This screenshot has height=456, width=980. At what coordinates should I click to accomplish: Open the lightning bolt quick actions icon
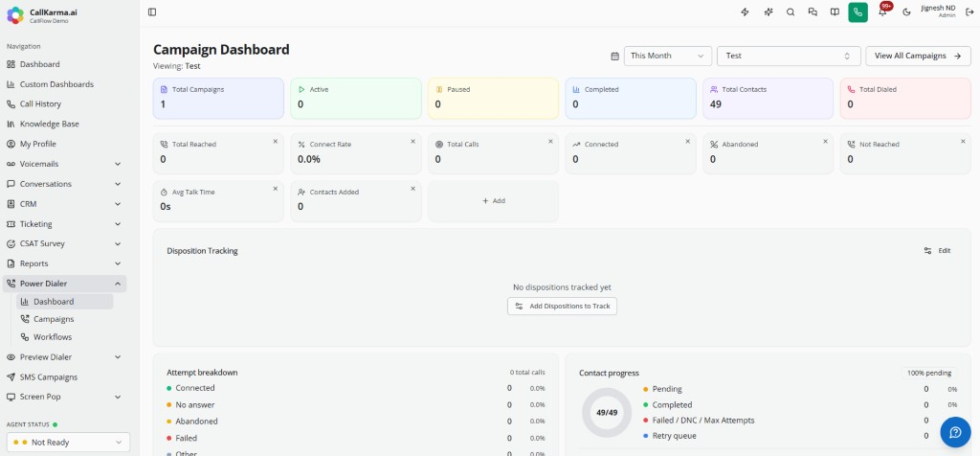click(745, 11)
